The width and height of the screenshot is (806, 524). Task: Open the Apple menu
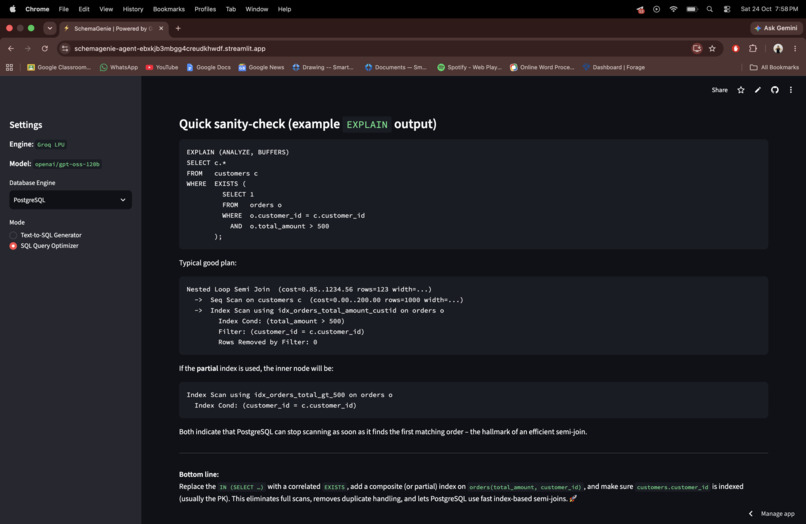pyautogui.click(x=12, y=9)
